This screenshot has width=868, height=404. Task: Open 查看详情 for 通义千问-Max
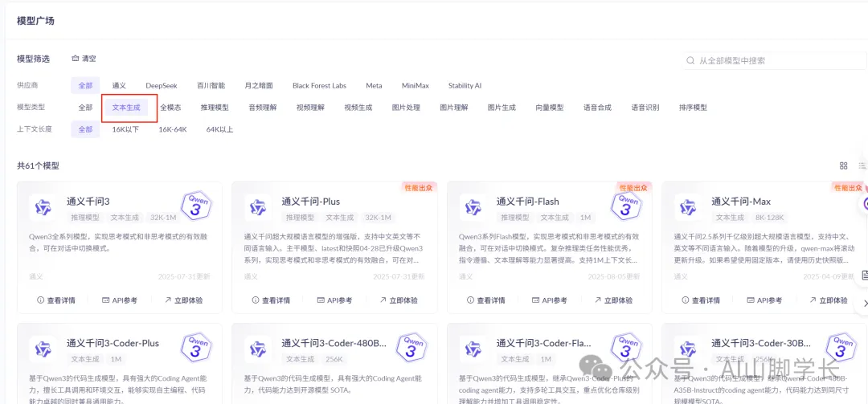(700, 300)
